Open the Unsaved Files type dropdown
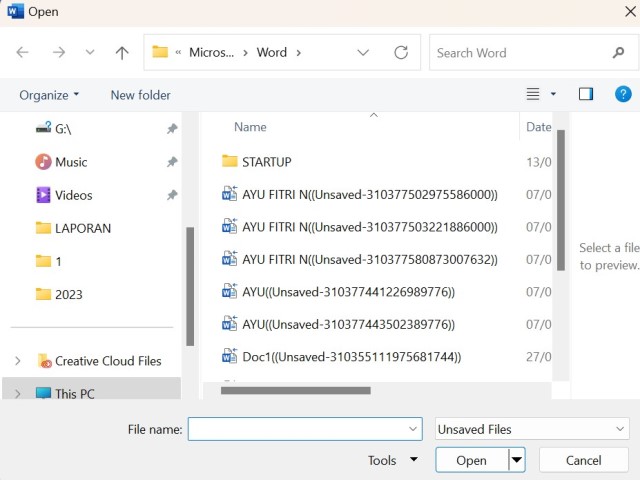Viewport: 640px width, 480px height. point(532,429)
